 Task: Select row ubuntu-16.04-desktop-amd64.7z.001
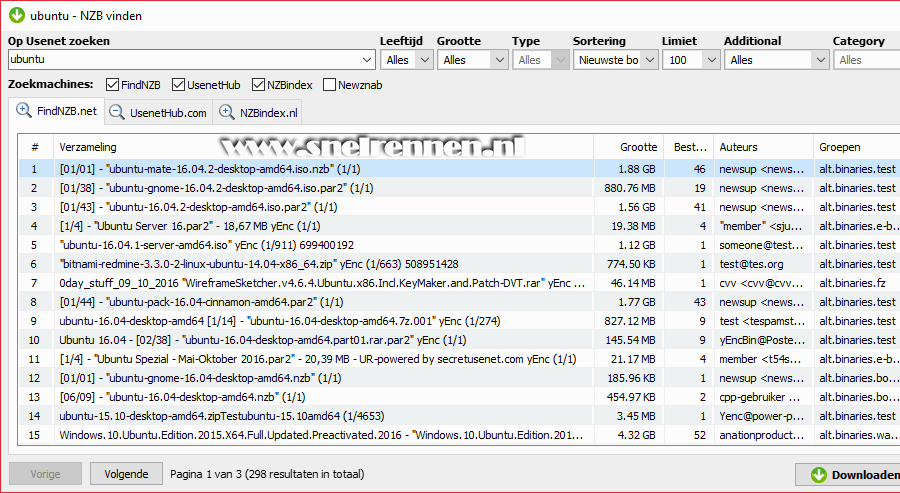(x=459, y=321)
